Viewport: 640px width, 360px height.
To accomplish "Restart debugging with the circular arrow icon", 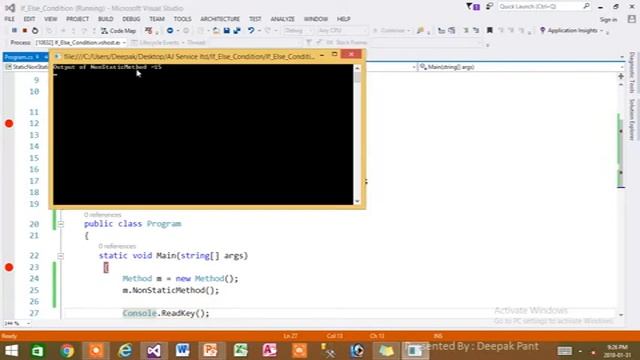I will tap(35, 31).
